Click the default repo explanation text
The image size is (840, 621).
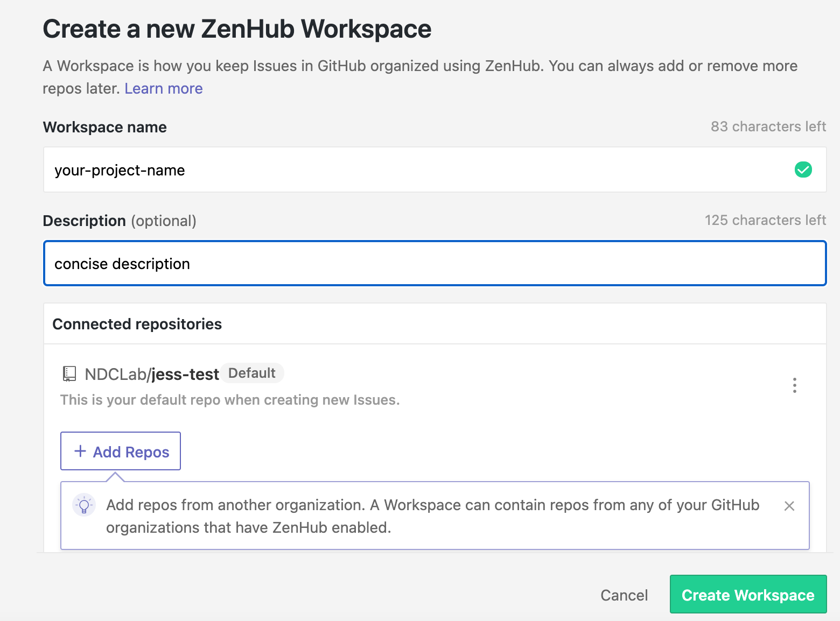(x=230, y=400)
